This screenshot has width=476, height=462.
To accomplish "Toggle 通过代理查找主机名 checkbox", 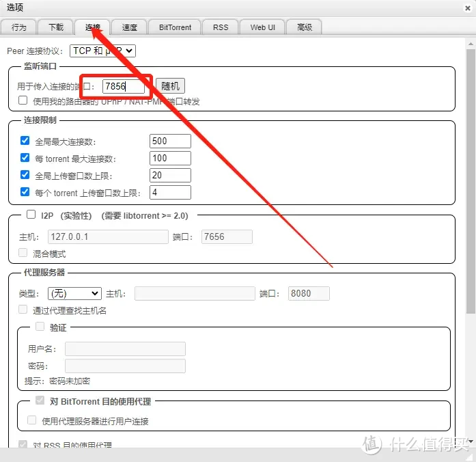I will pyautogui.click(x=23, y=310).
